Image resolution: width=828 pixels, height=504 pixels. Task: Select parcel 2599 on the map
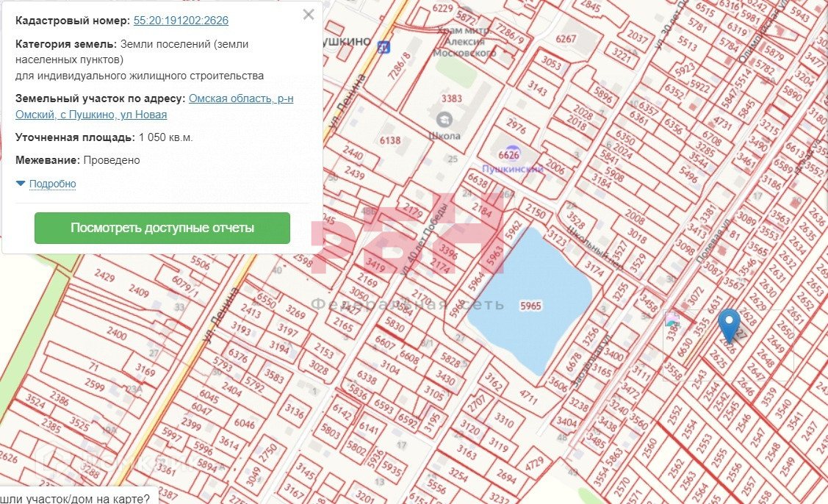coord(95,384)
